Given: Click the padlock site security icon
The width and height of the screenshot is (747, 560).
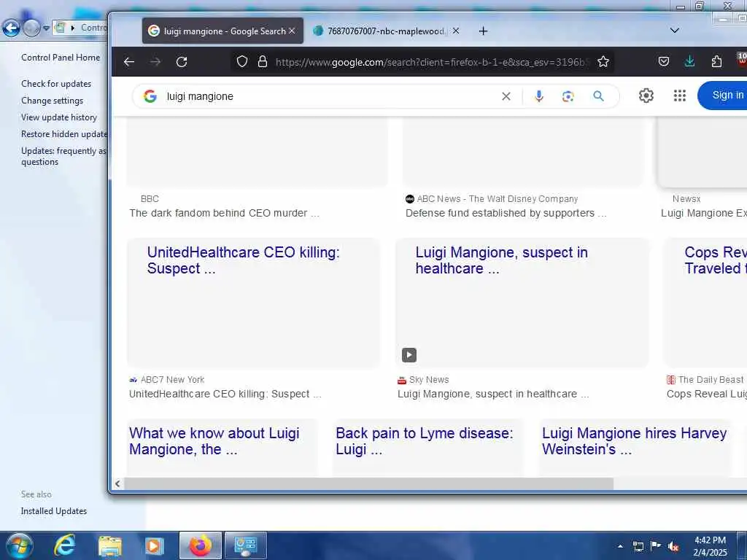Looking at the screenshot, I should (263, 61).
